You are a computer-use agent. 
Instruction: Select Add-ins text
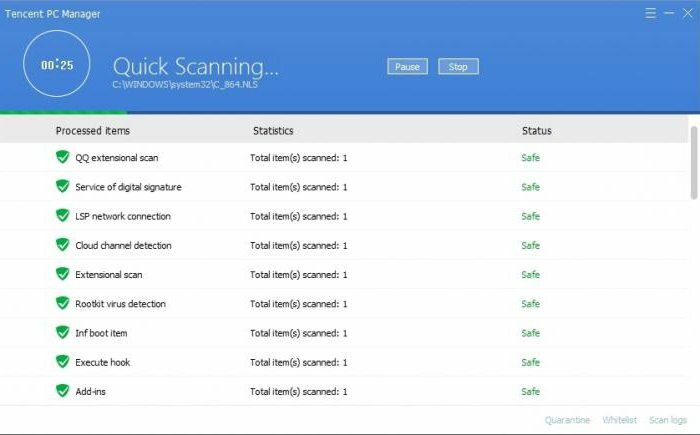click(90, 392)
